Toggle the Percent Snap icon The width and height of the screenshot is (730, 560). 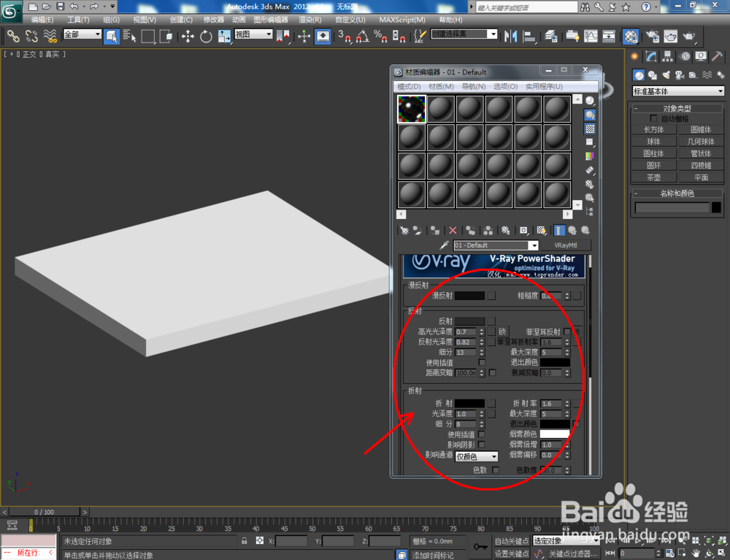click(380, 37)
